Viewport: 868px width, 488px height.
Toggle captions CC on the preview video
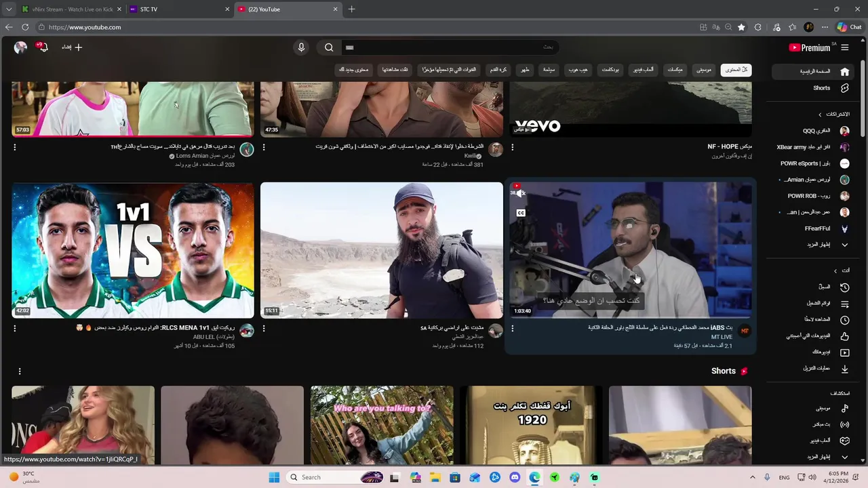(521, 213)
